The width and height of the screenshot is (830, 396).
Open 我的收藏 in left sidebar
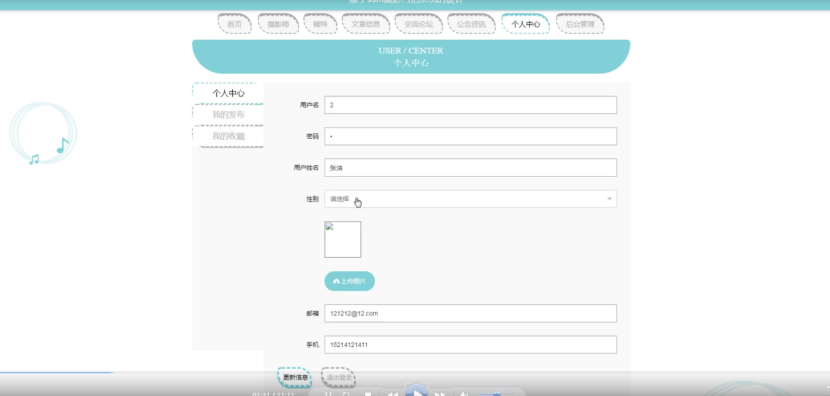click(228, 136)
